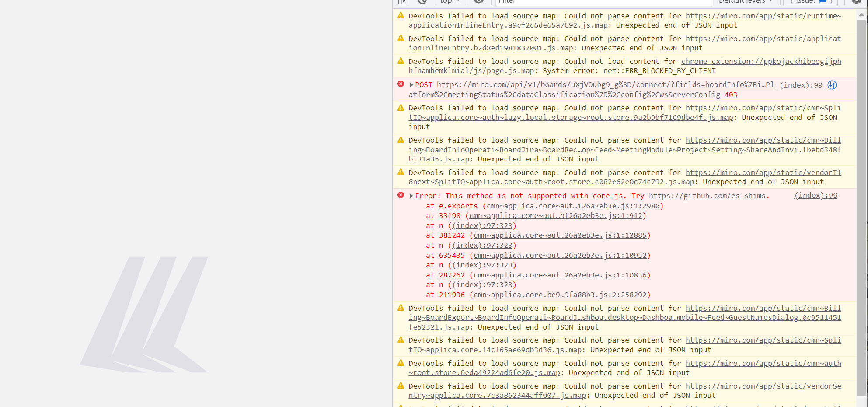
Task: Open the 211936 stack link ending :2:258292
Action: (x=560, y=295)
